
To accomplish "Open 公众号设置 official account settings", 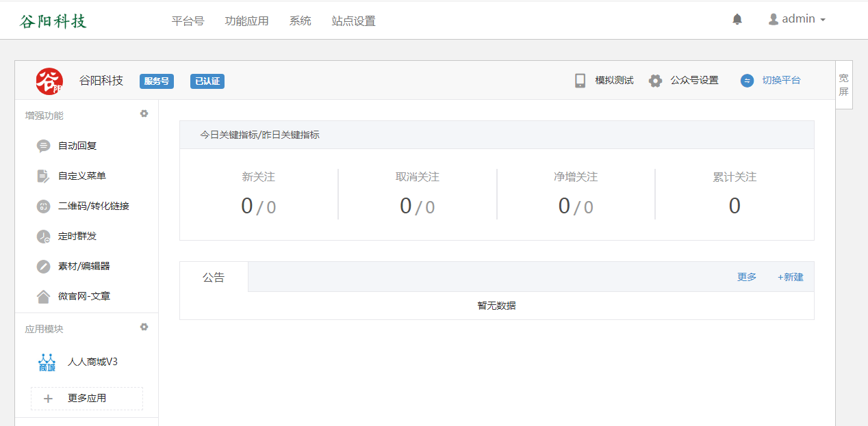I will (x=694, y=80).
